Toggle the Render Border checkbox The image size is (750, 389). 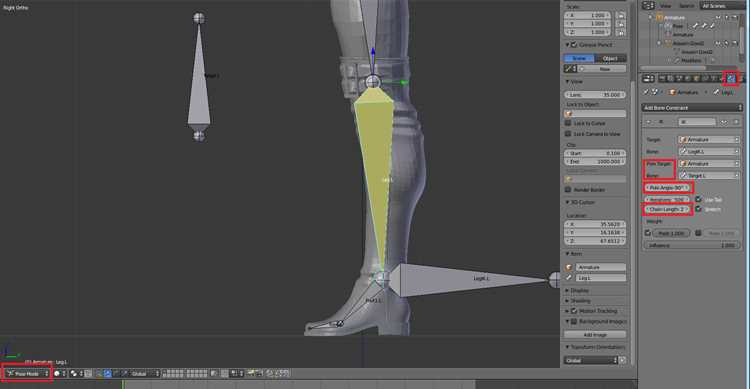(x=568, y=190)
